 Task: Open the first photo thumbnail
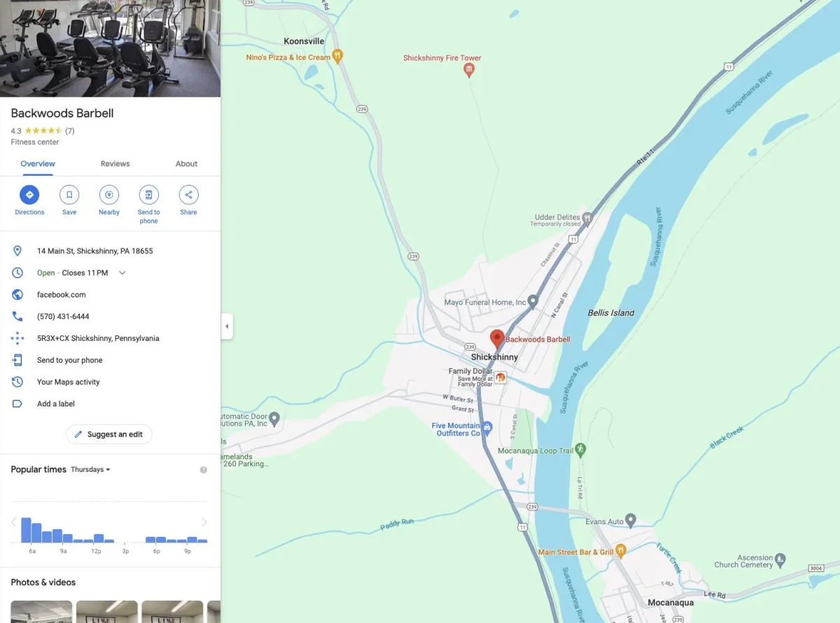(x=41, y=612)
